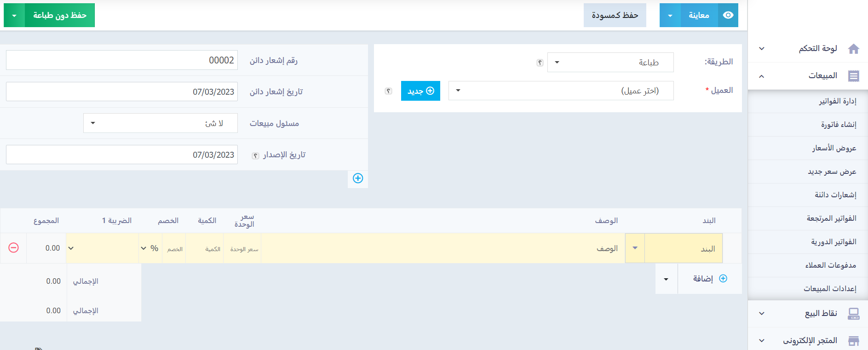Open the discount type percent selector

150,248
